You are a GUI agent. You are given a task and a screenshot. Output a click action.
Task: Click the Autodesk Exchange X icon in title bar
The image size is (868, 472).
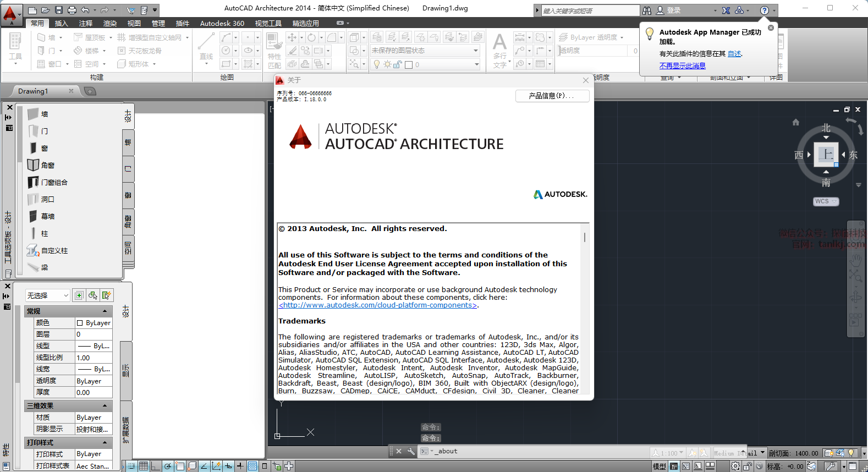coord(726,10)
